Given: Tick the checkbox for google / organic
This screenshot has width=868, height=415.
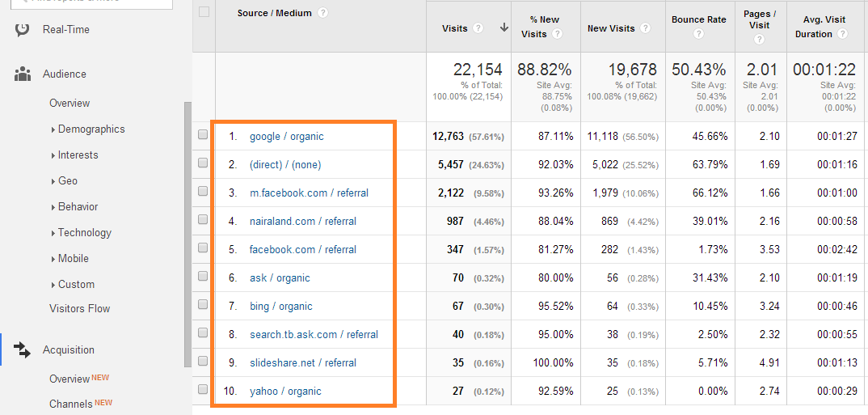Looking at the screenshot, I should (203, 134).
